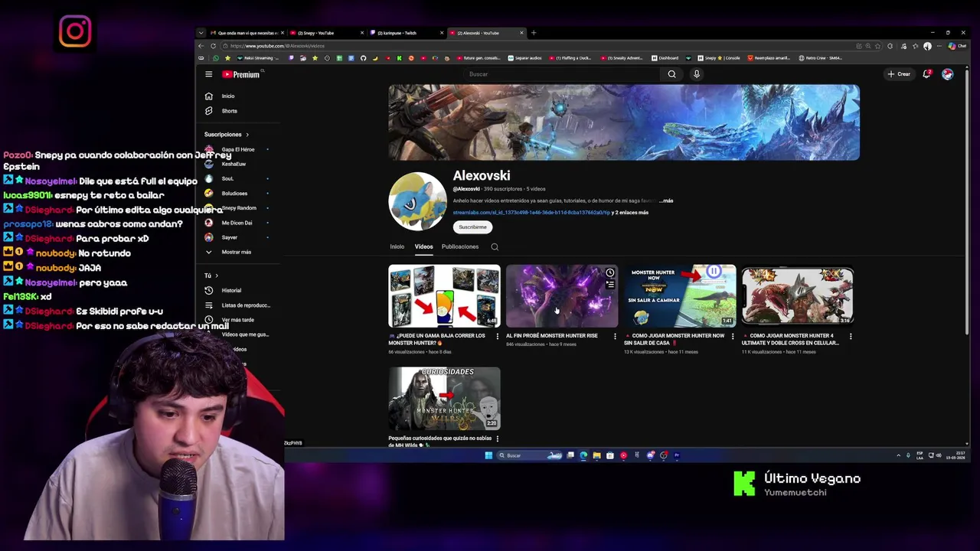Screen dimensions: 980x551
Task: Switch to the Inicio channel tab
Action: (x=397, y=246)
